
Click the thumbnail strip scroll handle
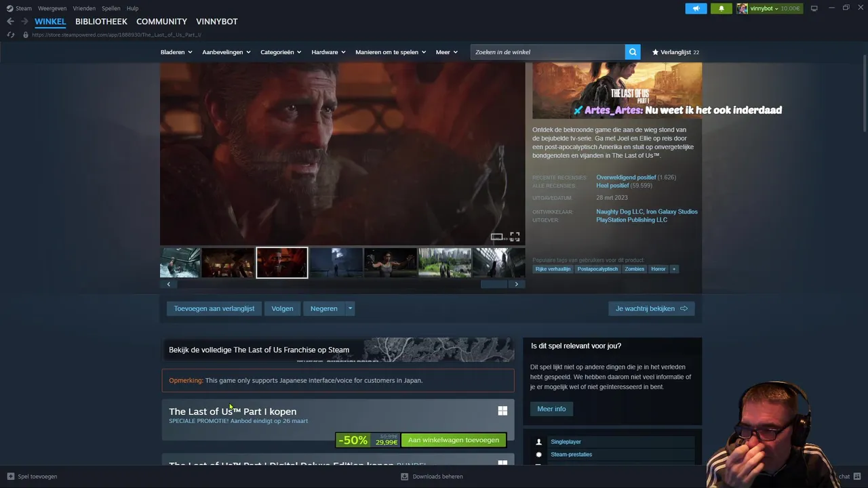(x=494, y=284)
